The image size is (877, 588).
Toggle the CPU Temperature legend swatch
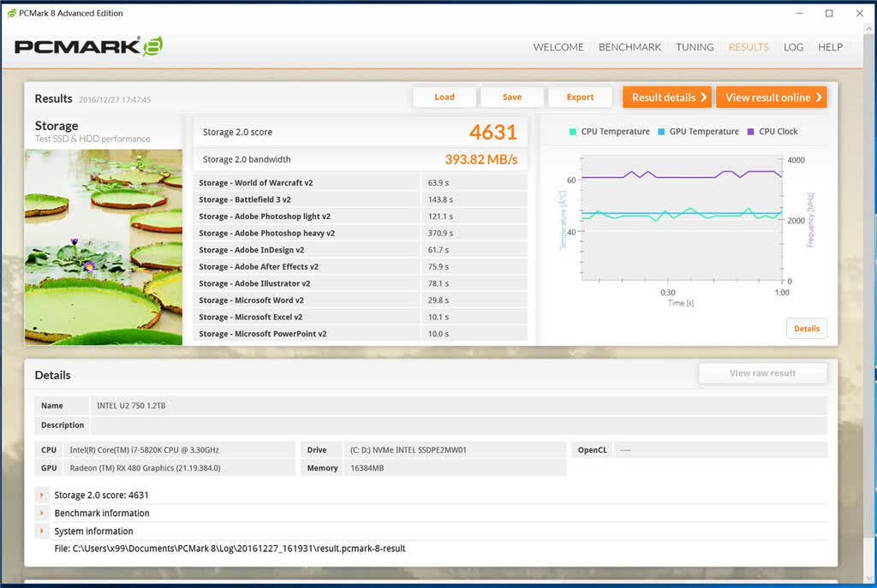click(573, 132)
